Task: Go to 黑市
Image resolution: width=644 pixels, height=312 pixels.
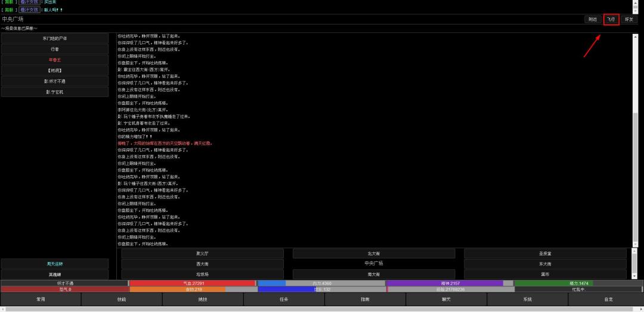Action: tap(545, 274)
